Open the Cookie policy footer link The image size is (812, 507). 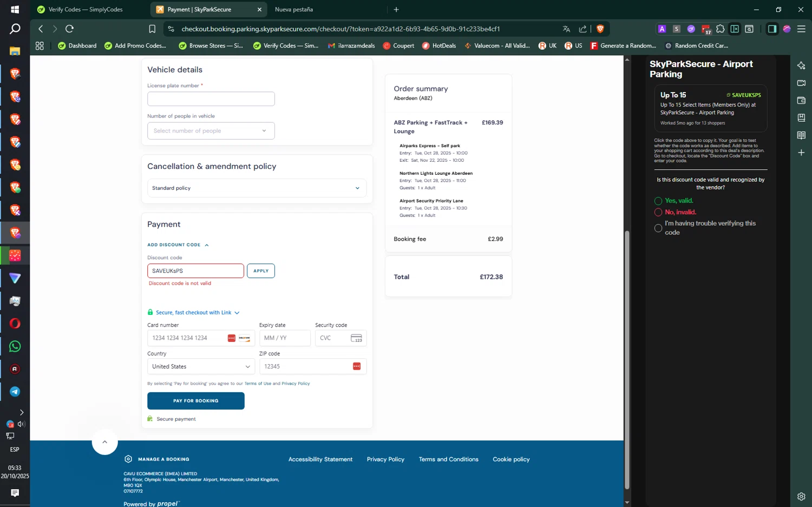pos(511,459)
